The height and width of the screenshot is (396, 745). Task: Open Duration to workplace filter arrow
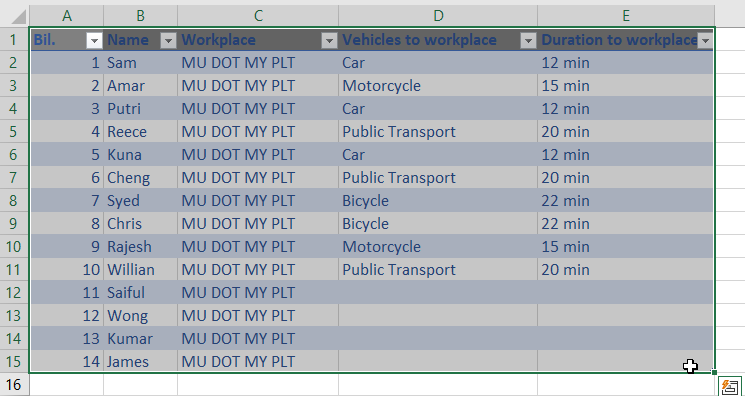pyautogui.click(x=705, y=41)
